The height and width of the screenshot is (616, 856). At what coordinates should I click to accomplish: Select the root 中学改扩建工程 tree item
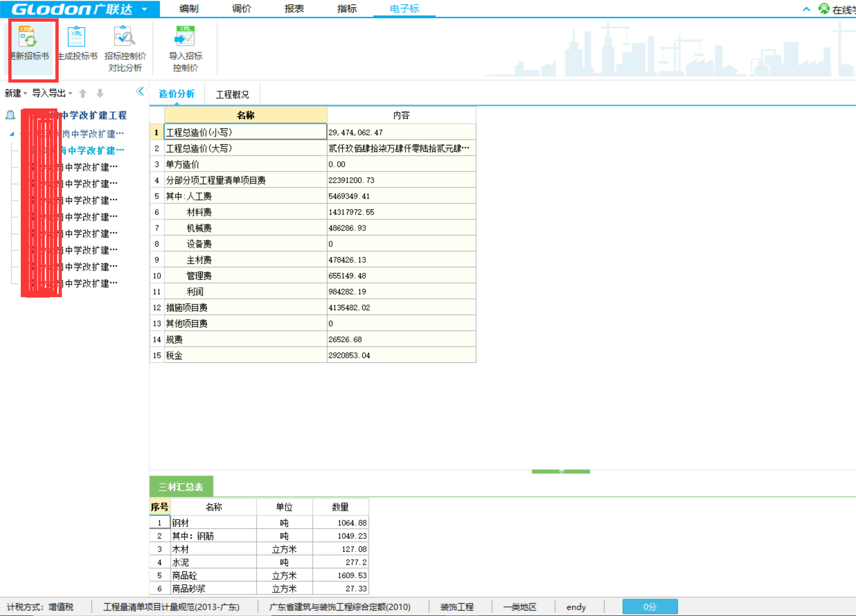tap(94, 115)
